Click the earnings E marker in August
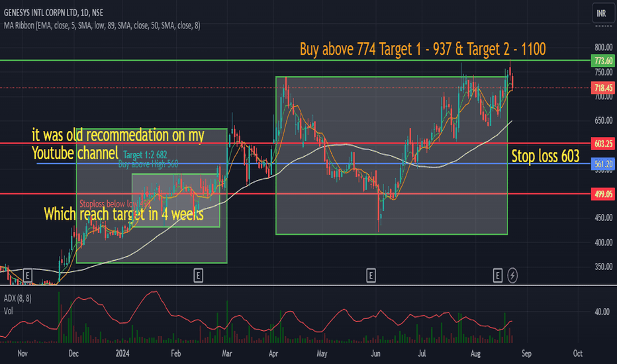This screenshot has width=617, height=364. coord(497,275)
